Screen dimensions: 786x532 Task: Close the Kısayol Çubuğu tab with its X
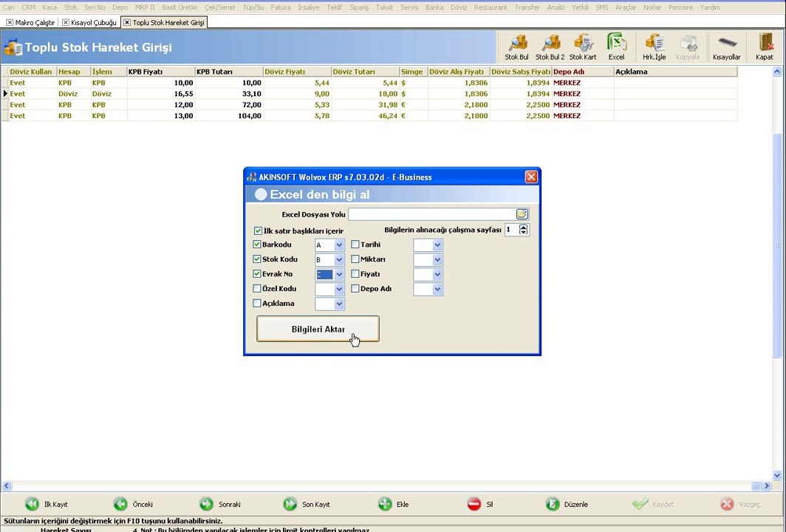tap(66, 23)
